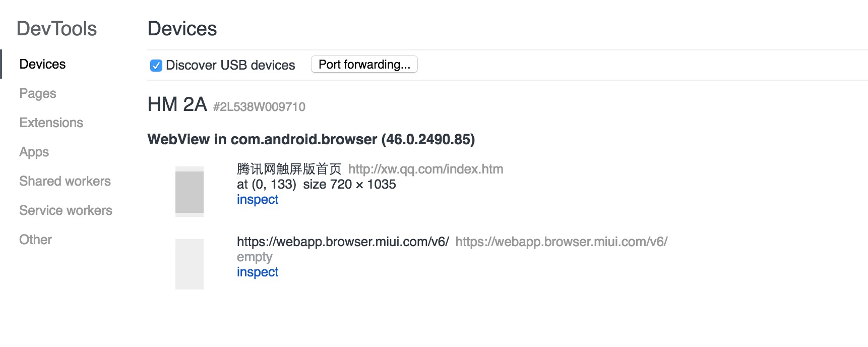Click the empty miui page thumbnail
Screen dimensions: 868x347
[190, 264]
